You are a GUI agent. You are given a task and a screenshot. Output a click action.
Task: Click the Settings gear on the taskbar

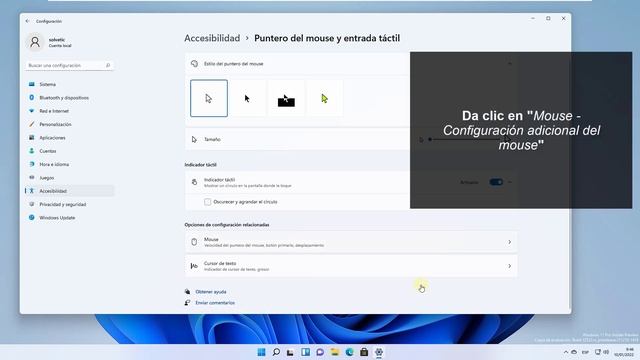click(x=379, y=352)
